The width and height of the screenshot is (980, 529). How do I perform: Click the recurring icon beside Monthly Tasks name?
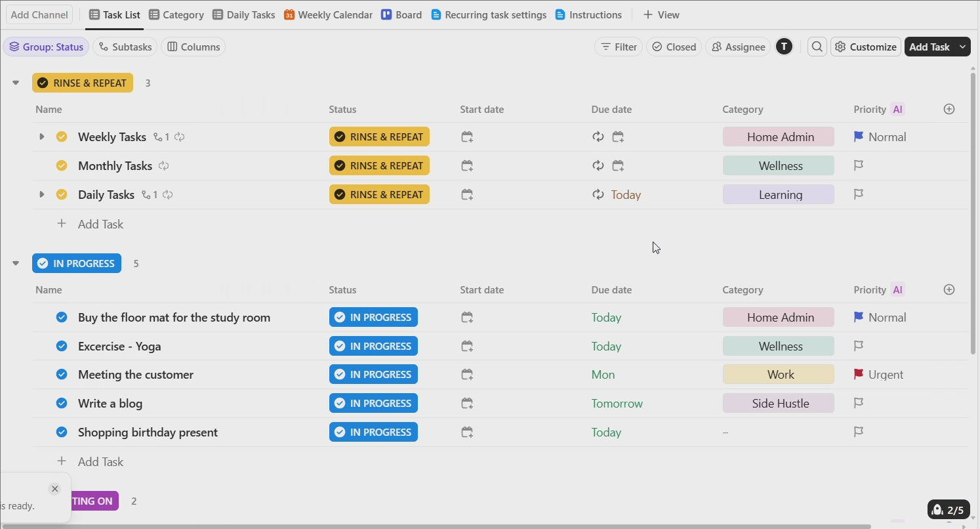[164, 166]
